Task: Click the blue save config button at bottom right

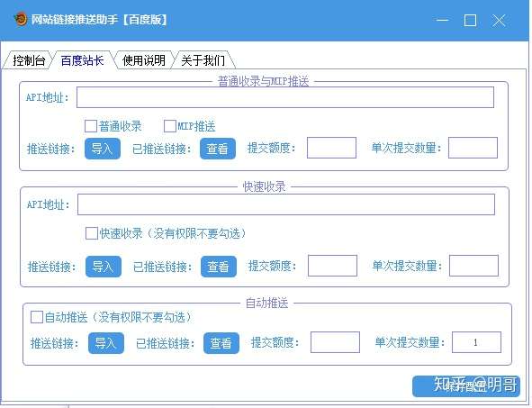Action: (466, 386)
